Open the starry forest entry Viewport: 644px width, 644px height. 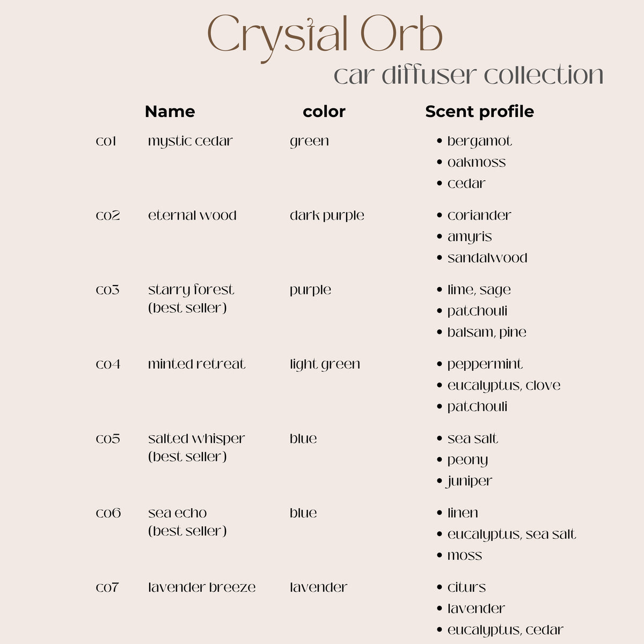(x=191, y=290)
